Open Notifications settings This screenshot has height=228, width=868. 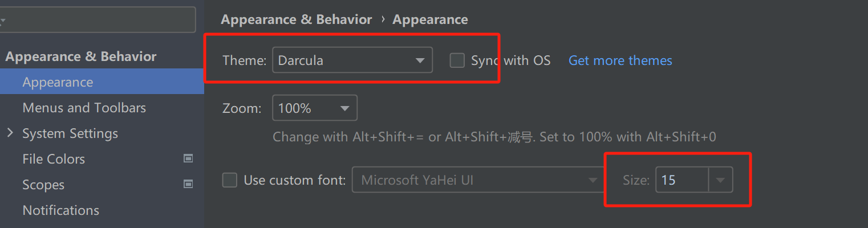[x=60, y=210]
